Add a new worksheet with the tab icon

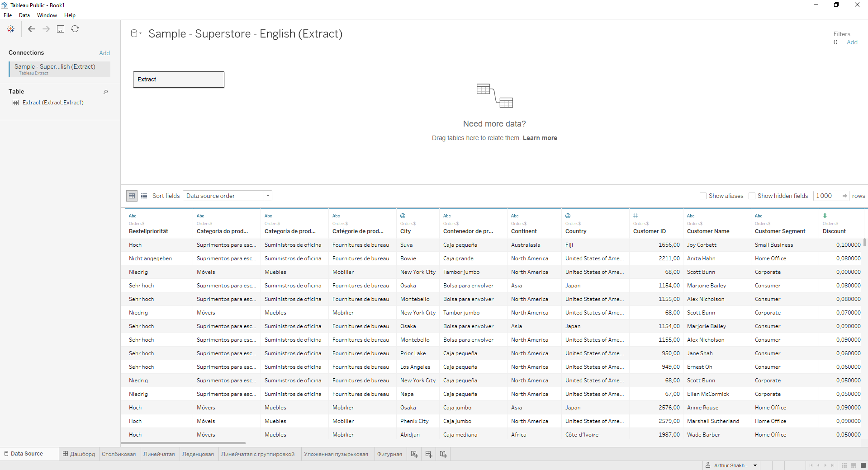click(414, 454)
